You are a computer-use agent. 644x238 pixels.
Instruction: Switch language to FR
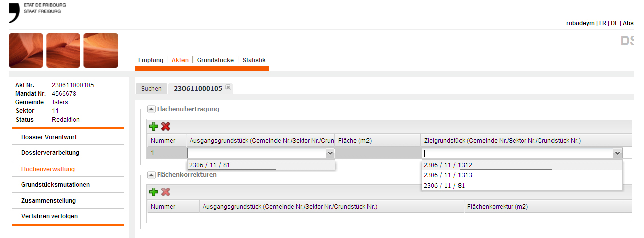pyautogui.click(x=603, y=23)
